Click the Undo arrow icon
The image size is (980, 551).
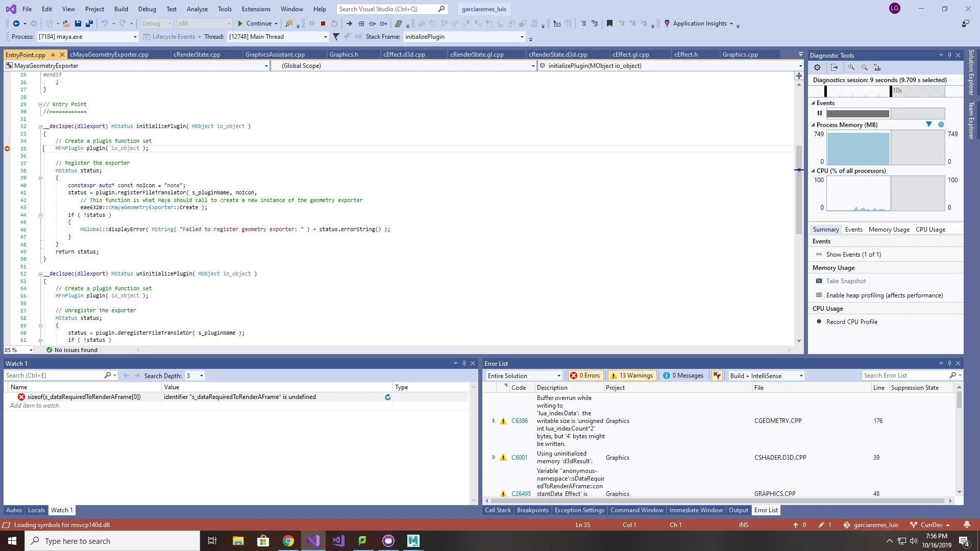click(104, 23)
